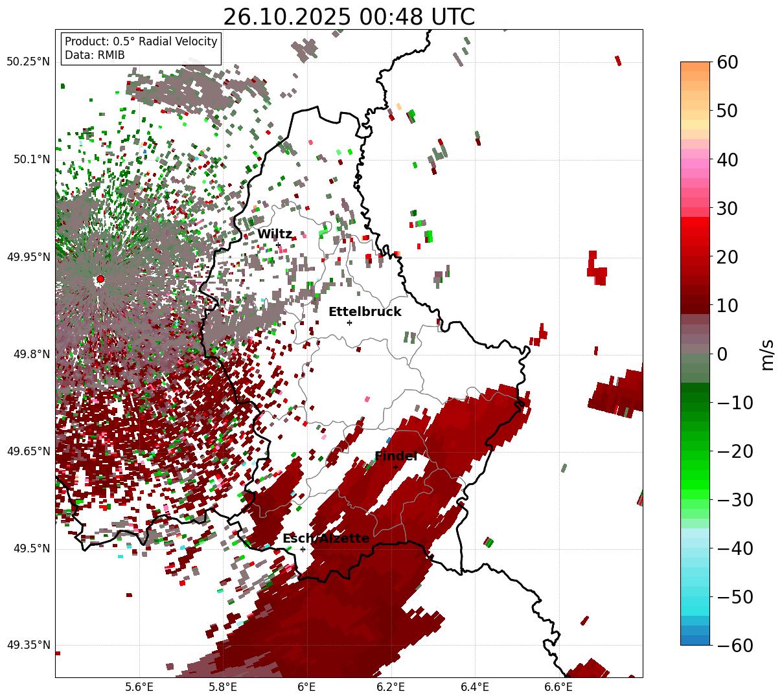Click the plot title 26.10.2025 00:48 UTC
782x700 pixels.
coord(349,17)
